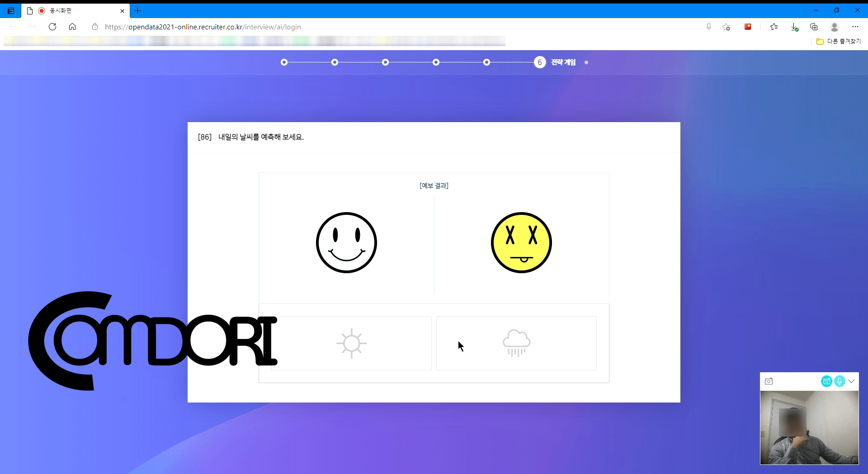Select the 응시화면 browser tab
The height and width of the screenshot is (474, 868).
[75, 10]
